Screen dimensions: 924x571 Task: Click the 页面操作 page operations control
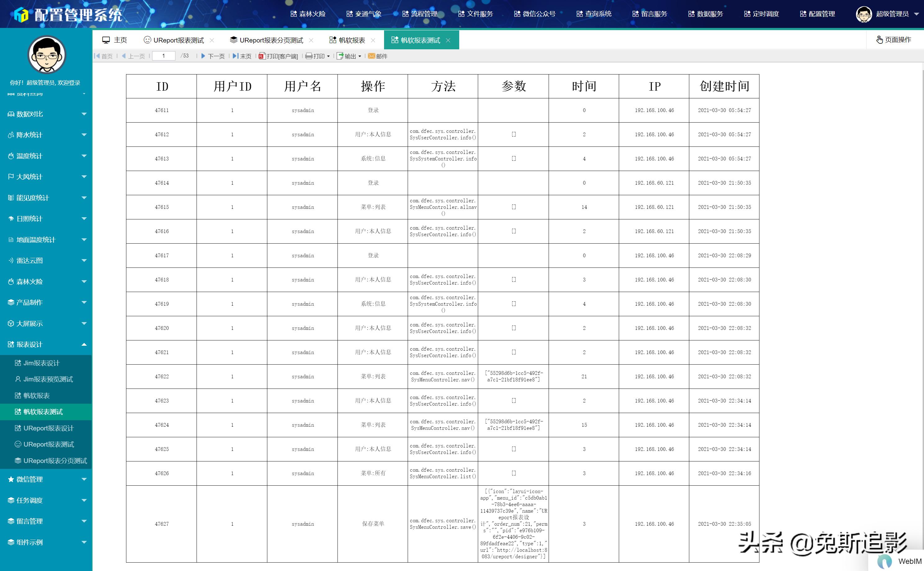point(894,40)
